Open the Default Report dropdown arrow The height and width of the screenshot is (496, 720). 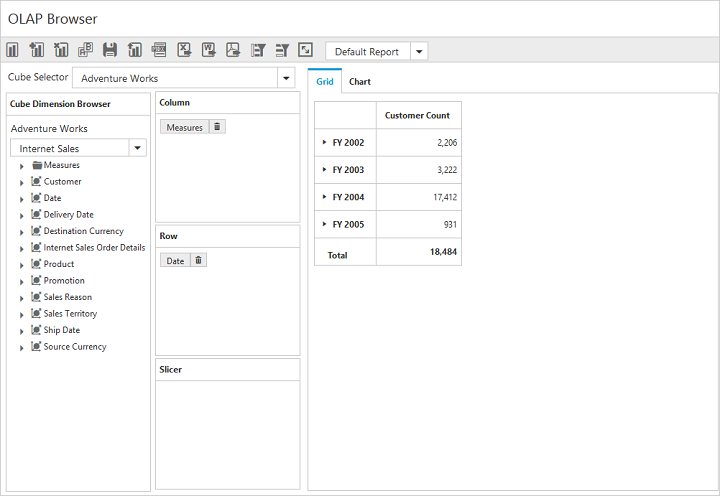[419, 51]
